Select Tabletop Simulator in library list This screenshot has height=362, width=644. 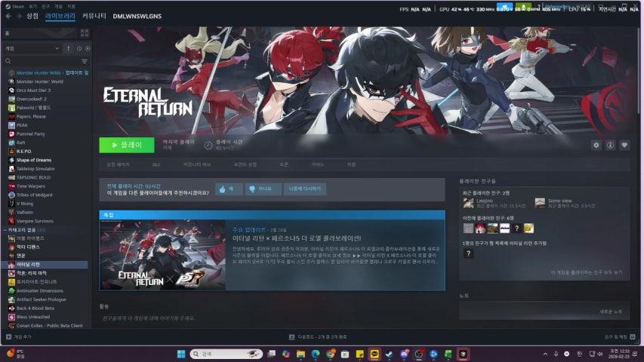tap(35, 169)
